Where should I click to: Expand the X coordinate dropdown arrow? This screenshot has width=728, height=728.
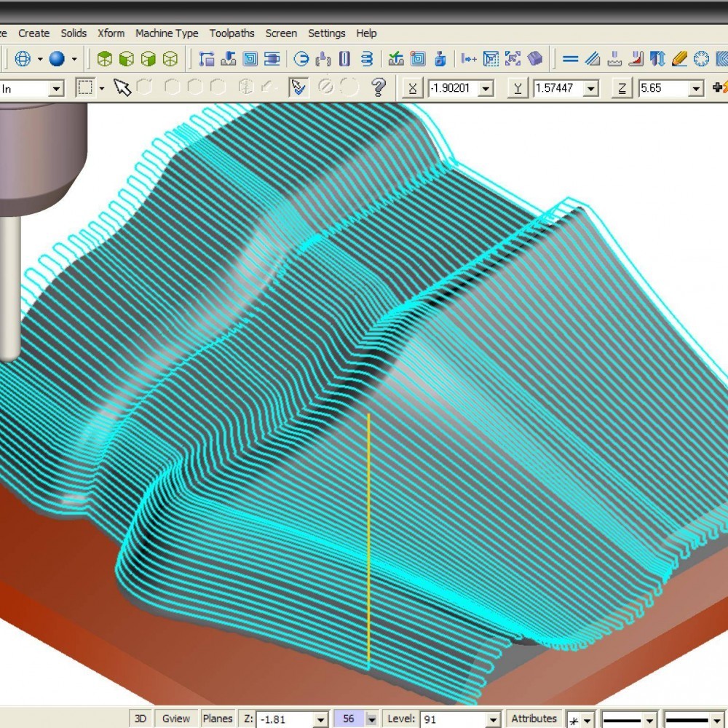pyautogui.click(x=486, y=88)
